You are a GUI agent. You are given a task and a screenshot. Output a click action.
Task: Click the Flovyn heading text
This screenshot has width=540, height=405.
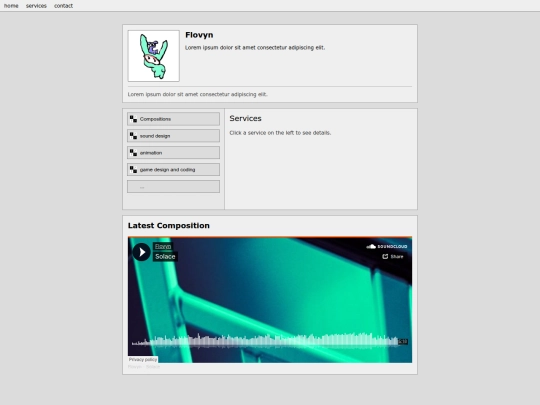(x=199, y=35)
